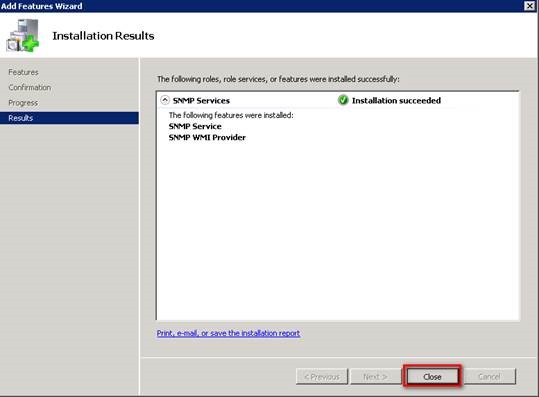The height and width of the screenshot is (397, 539).
Task: Click the SNMP Service feature text
Action: (195, 126)
